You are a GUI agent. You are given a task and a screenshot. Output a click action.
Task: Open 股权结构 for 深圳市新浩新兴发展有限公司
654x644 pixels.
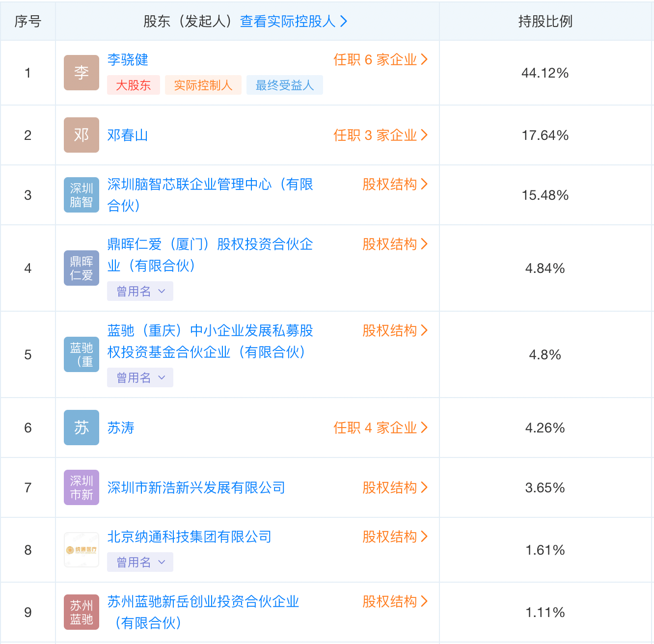point(395,487)
